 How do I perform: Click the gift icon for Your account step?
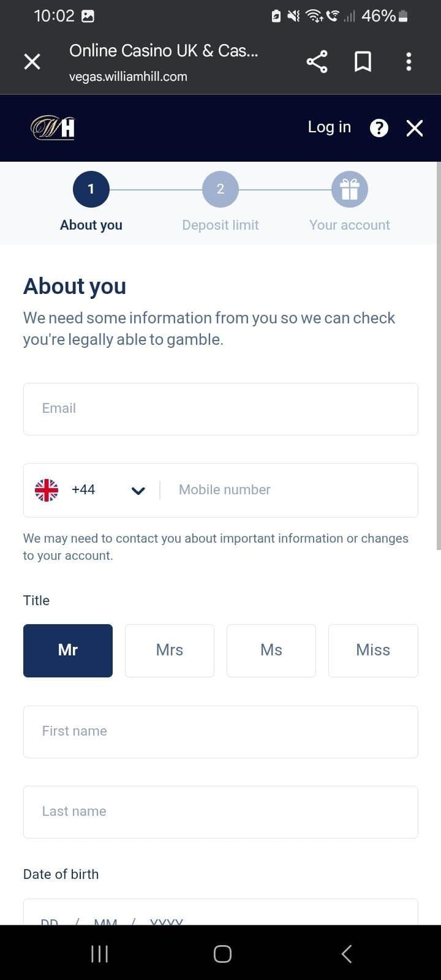349,189
